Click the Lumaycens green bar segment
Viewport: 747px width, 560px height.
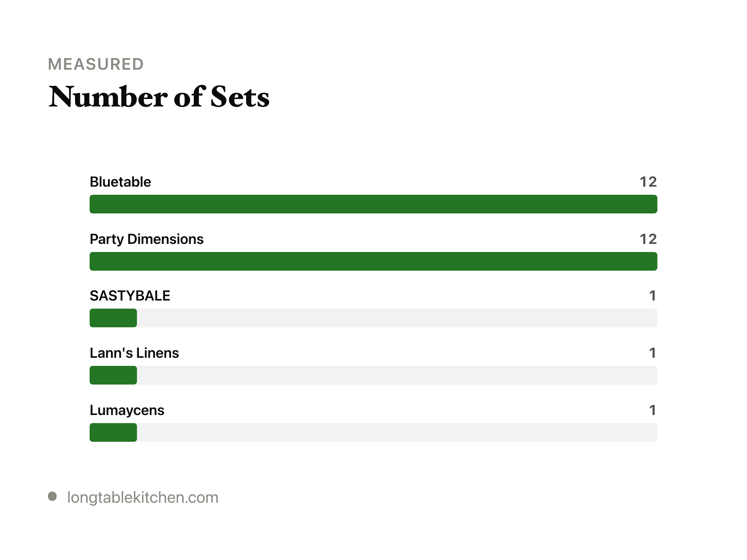113,432
